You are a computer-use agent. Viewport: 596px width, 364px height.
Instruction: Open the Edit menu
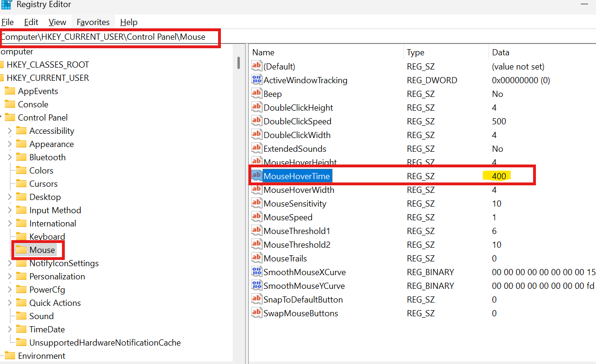(x=31, y=22)
